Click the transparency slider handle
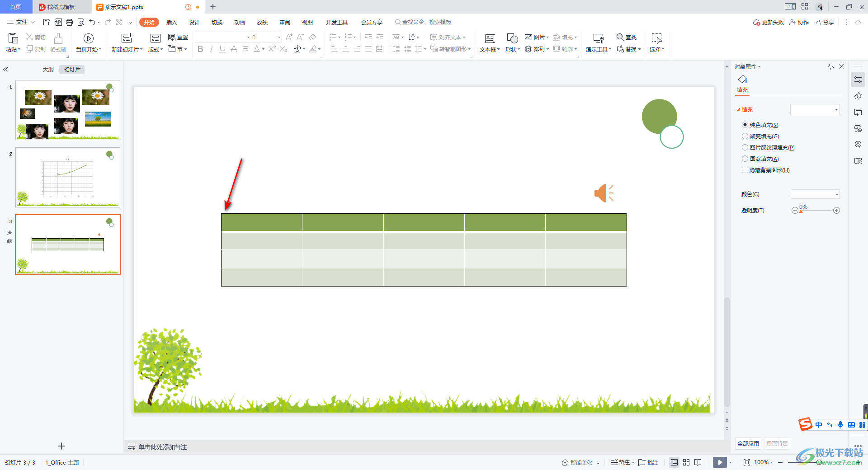 [x=801, y=211]
